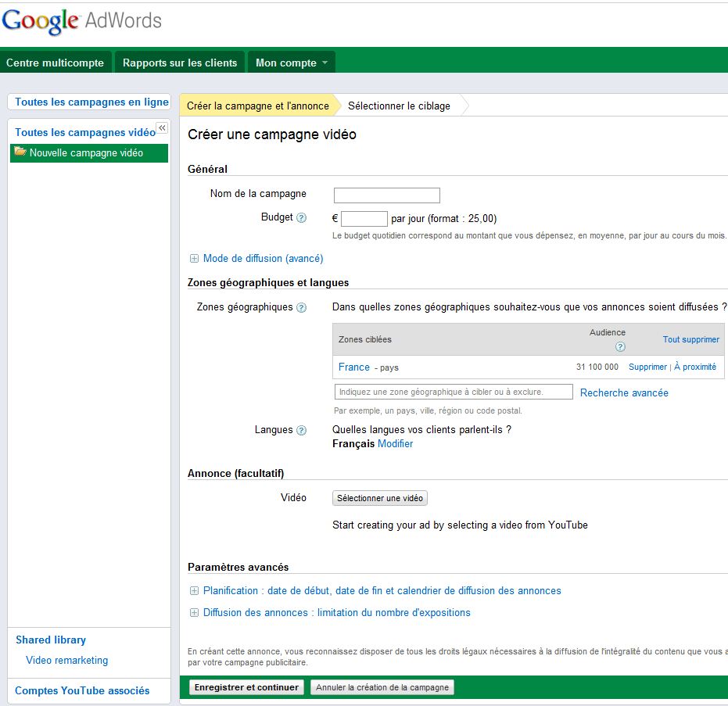The height and width of the screenshot is (706, 728).
Task: Click Sélectionner une vidéo button
Action: click(380, 498)
